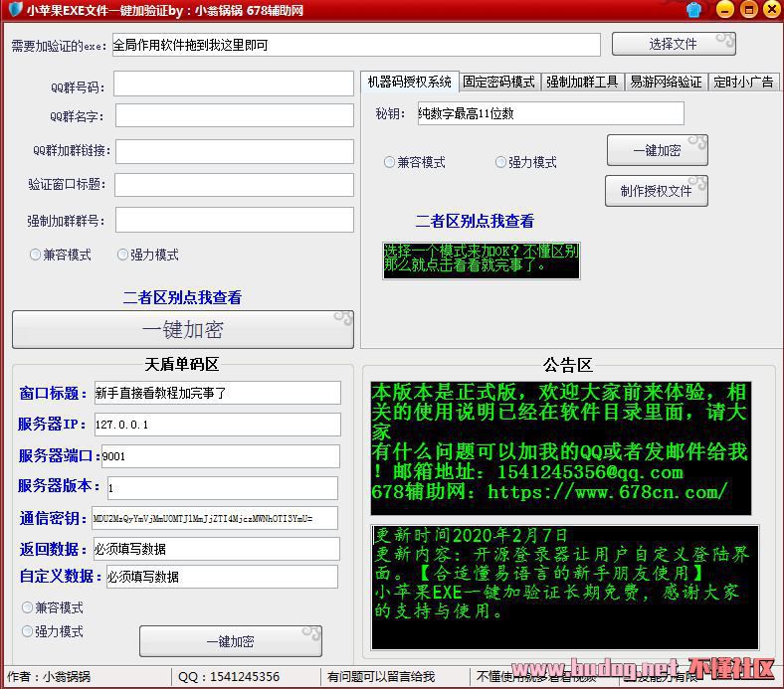Click the skin (shirt) icon in title bar

click(694, 10)
